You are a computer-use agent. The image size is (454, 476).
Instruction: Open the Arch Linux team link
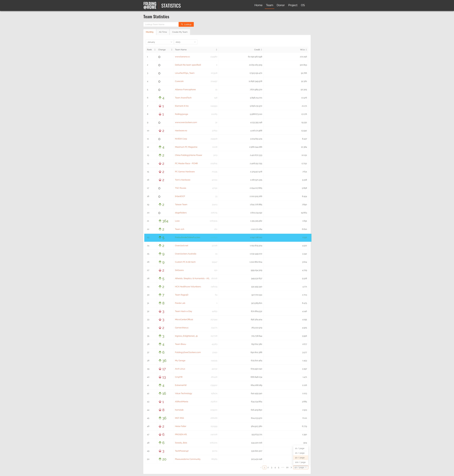(180, 369)
